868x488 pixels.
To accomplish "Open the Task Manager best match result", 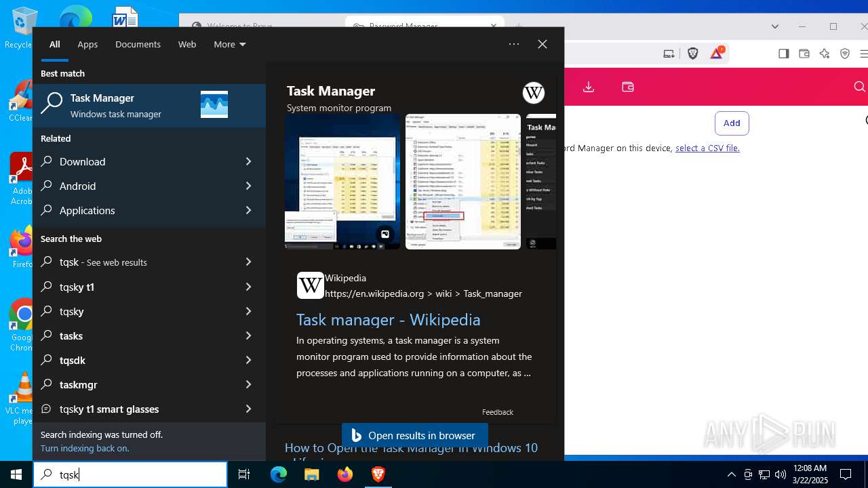I will pyautogui.click(x=149, y=106).
